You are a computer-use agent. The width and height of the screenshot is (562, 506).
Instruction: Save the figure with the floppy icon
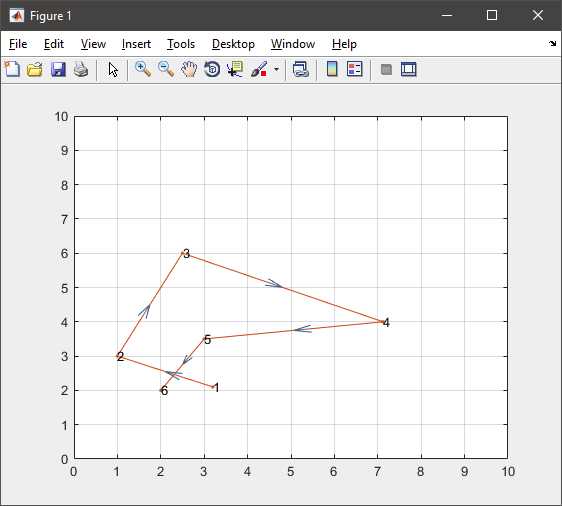click(x=58, y=69)
